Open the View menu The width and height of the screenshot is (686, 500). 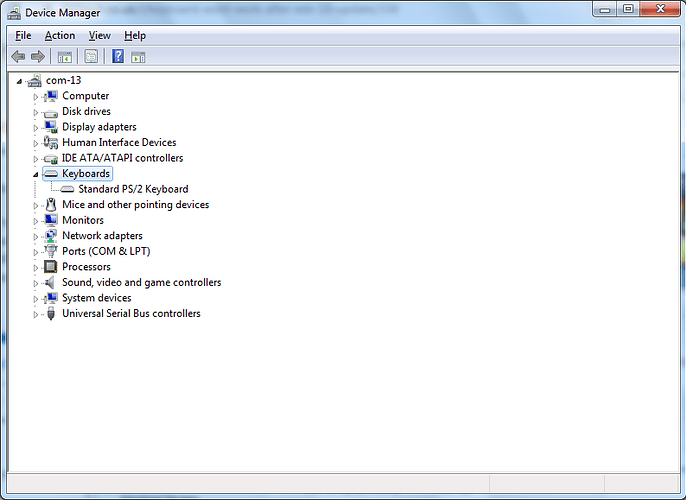tap(100, 35)
